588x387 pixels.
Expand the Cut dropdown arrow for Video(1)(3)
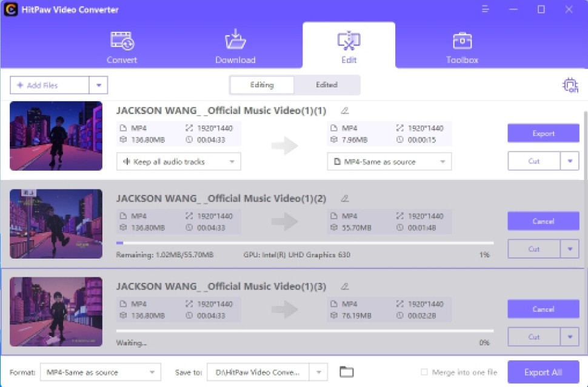570,337
